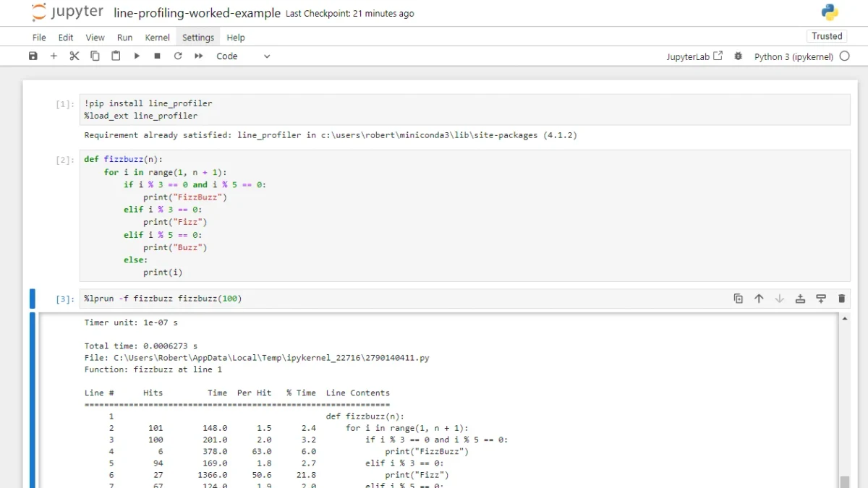Click the 1366.0 time value

point(213,475)
